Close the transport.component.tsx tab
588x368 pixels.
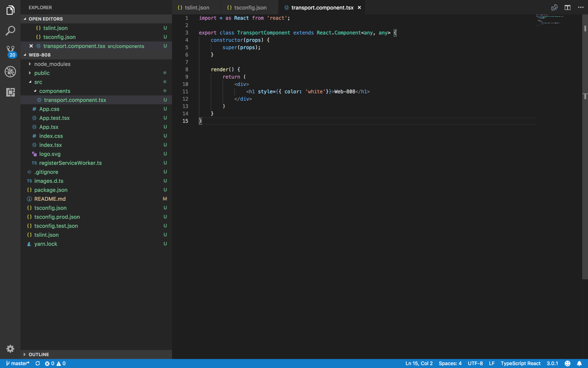tap(359, 8)
